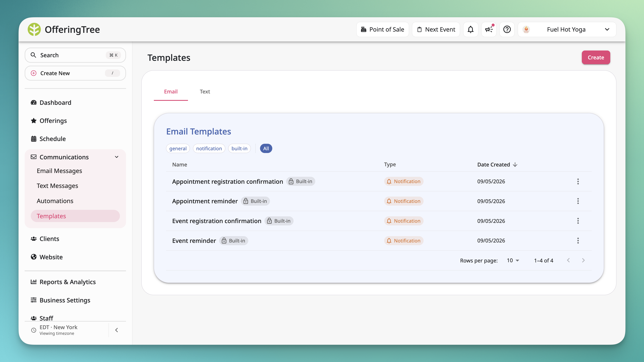Switch to the Email tab
The height and width of the screenshot is (362, 644).
point(171,92)
